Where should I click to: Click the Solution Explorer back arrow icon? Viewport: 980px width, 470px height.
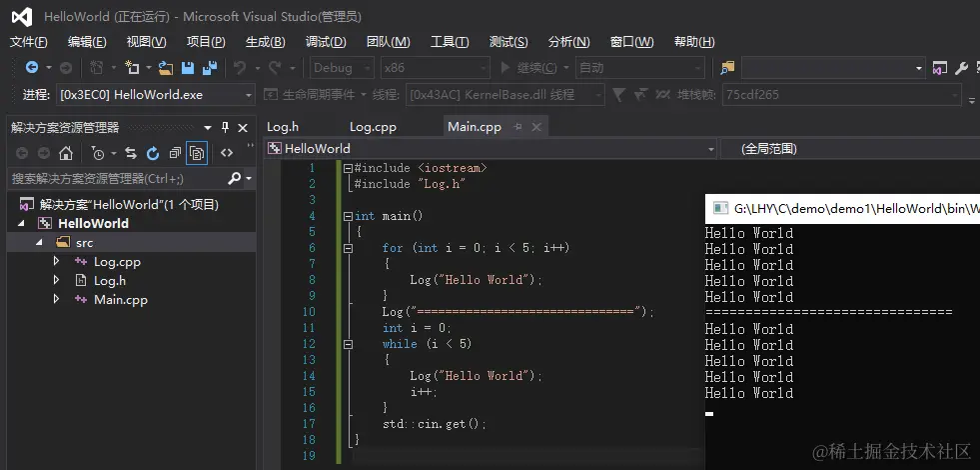[x=22, y=153]
